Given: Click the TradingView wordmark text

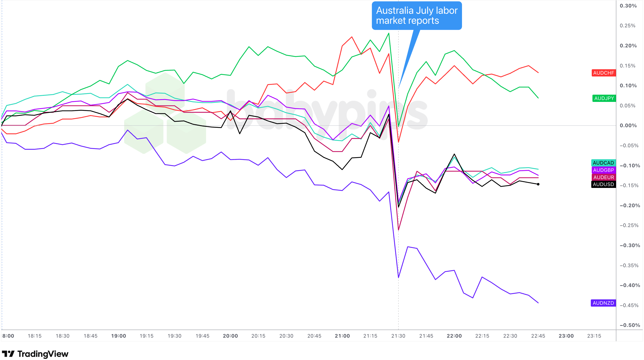Looking at the screenshot, I should click(43, 354).
